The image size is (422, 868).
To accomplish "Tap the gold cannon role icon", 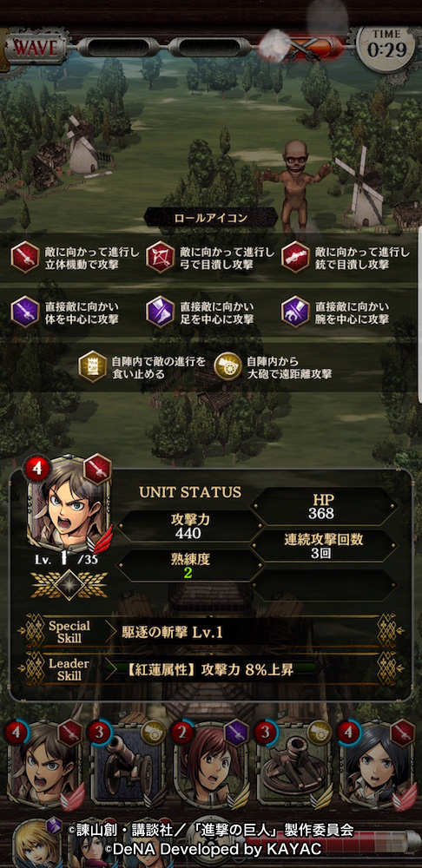I will coord(228,367).
